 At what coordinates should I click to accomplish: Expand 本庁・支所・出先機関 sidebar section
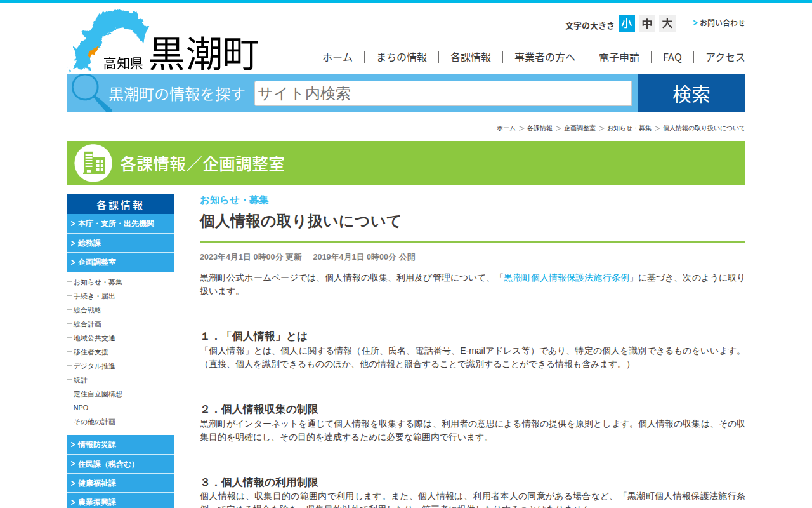(121, 224)
